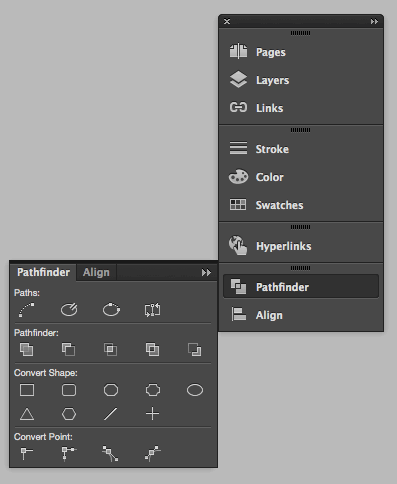Click the gripper above Hyperlinks

pos(300,227)
